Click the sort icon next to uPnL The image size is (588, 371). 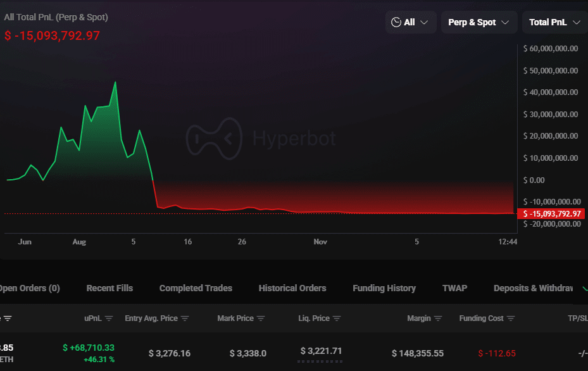[x=109, y=318]
